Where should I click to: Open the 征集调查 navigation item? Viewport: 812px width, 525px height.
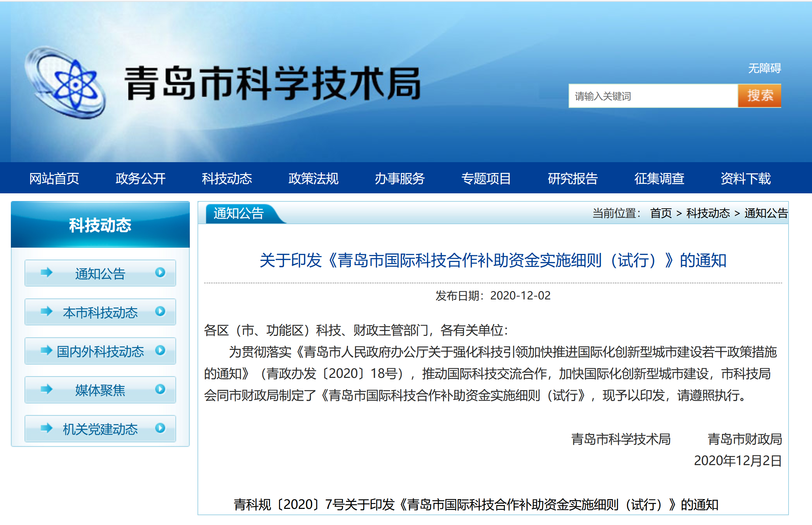659,178
